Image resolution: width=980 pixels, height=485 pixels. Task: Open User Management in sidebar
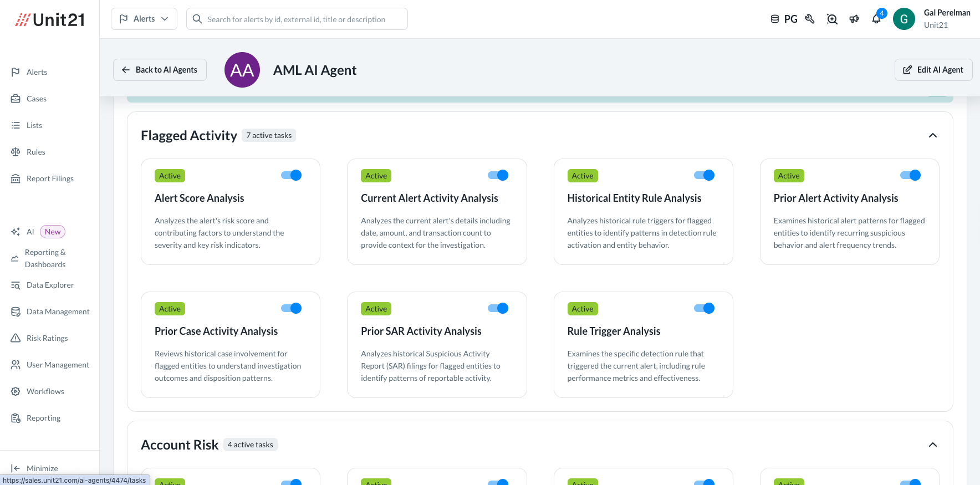(58, 365)
